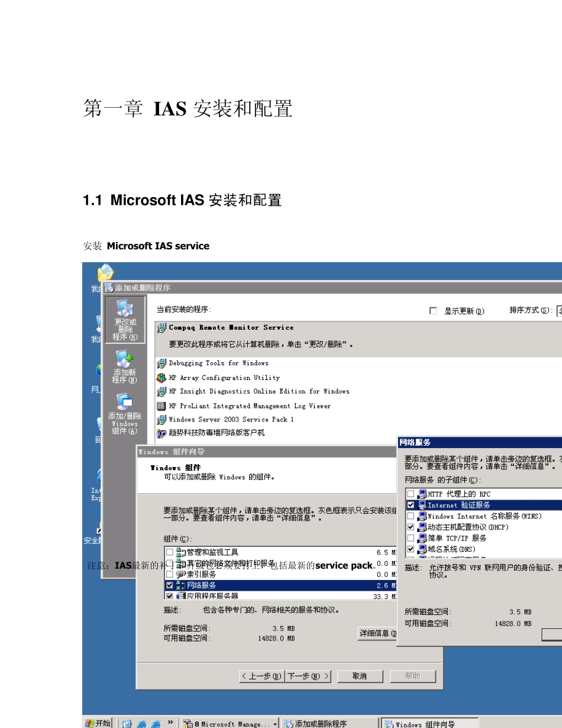Click the 域名系统(DNS) component icon
The image size is (562, 728).
422,549
